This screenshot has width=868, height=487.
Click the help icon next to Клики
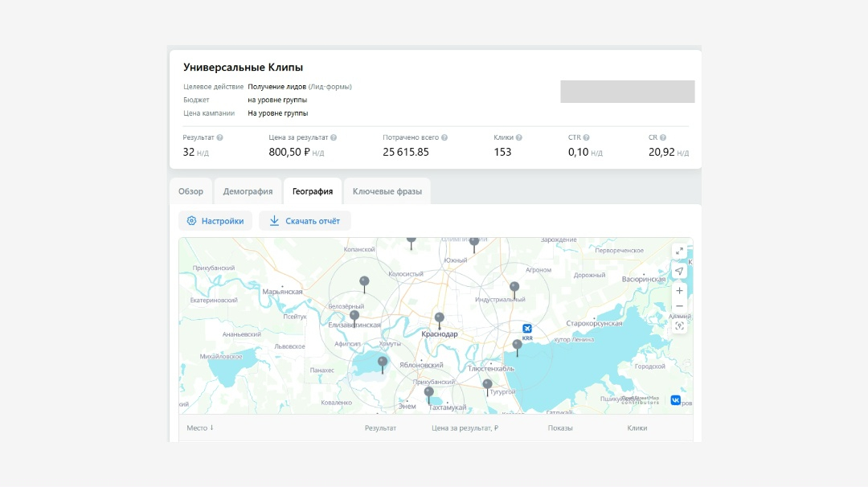[519, 137]
